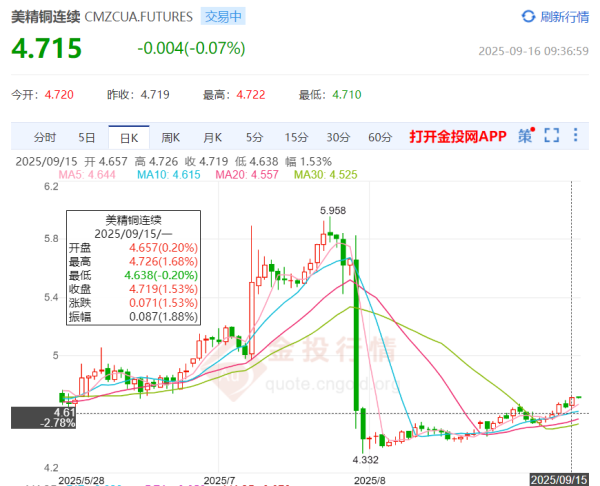600x486 pixels.
Task: Click the 4.61 -2.78% crosshair price tag
Action: pos(43,418)
